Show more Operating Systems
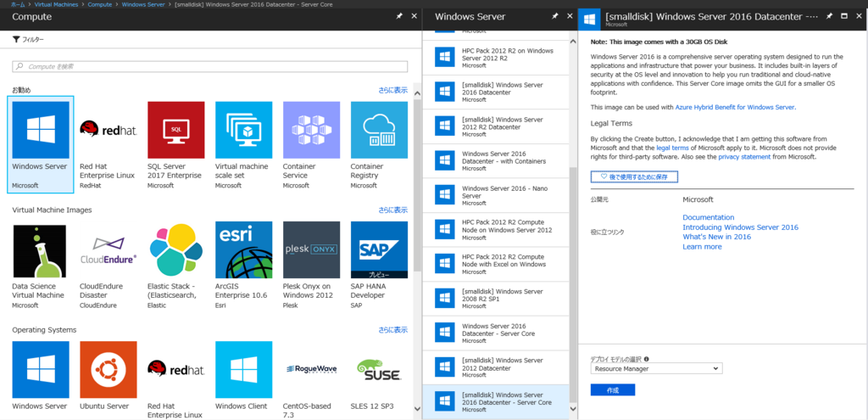This screenshot has width=868, height=420. coord(393,330)
